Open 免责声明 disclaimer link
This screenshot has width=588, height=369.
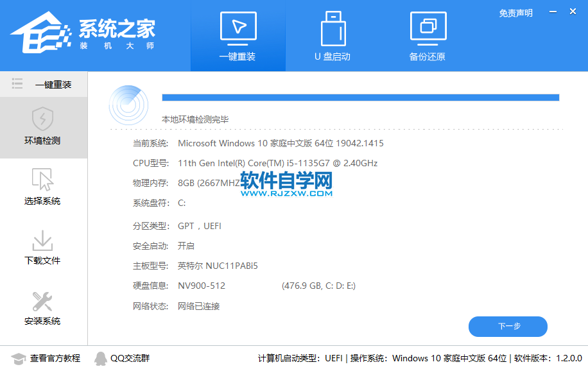point(515,13)
